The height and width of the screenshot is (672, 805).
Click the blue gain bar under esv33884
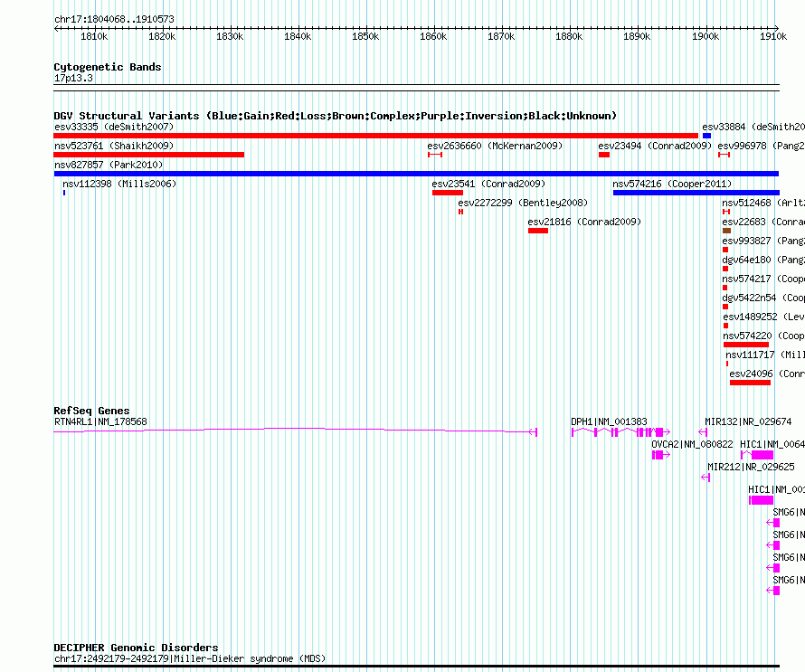tap(707, 136)
